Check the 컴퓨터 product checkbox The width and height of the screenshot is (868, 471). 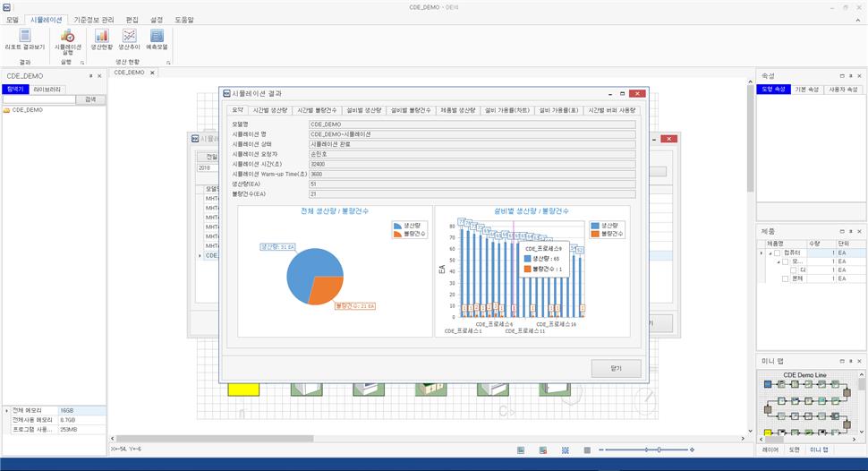[777, 253]
